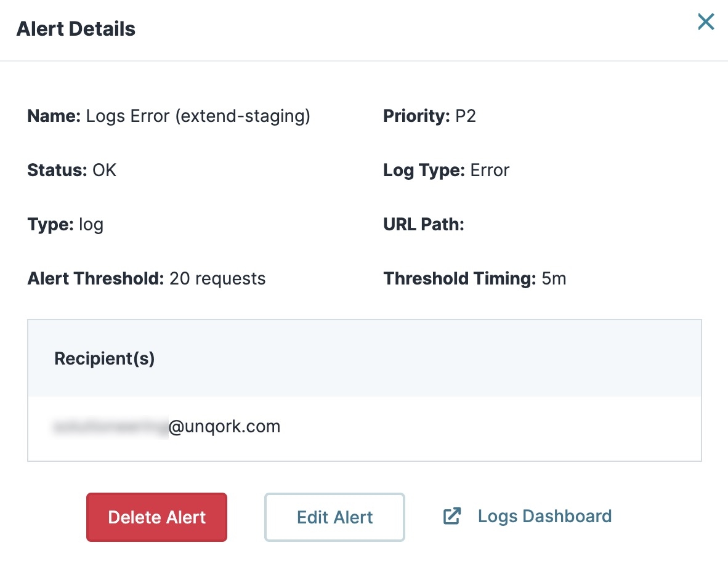The width and height of the screenshot is (728, 569).
Task: Close the Alert Details dialog
Action: click(x=706, y=22)
